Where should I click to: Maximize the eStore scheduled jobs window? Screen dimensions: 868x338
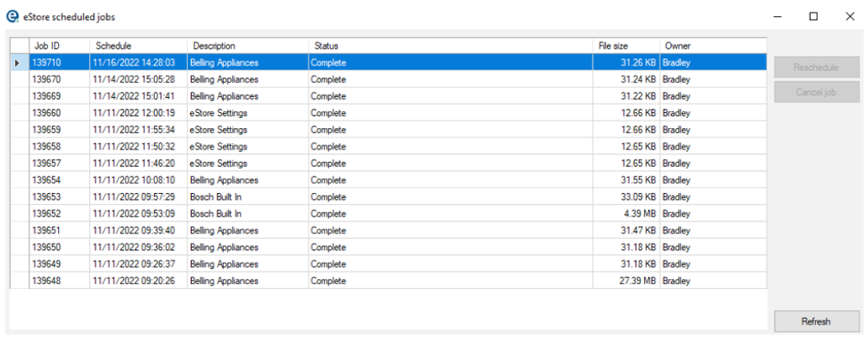[x=813, y=17]
